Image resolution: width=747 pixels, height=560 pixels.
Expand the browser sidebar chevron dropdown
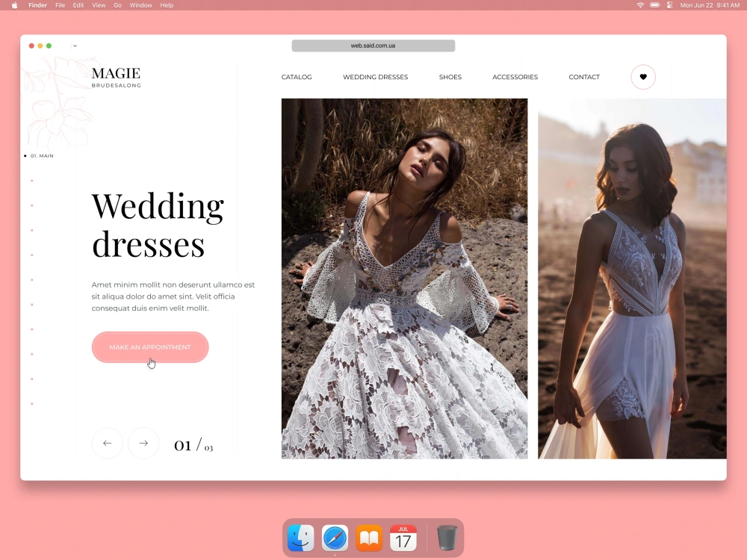(75, 46)
